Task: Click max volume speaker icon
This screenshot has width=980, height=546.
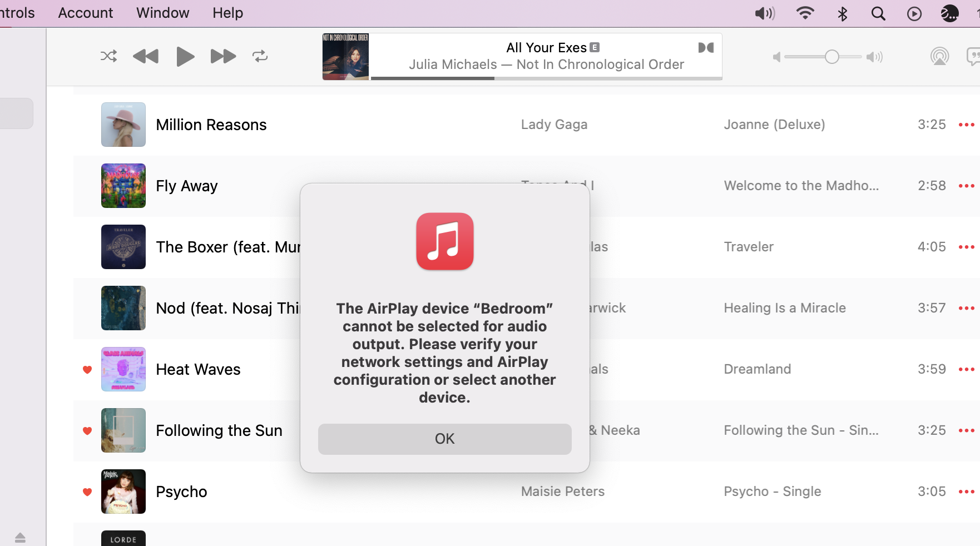Action: pyautogui.click(x=875, y=57)
